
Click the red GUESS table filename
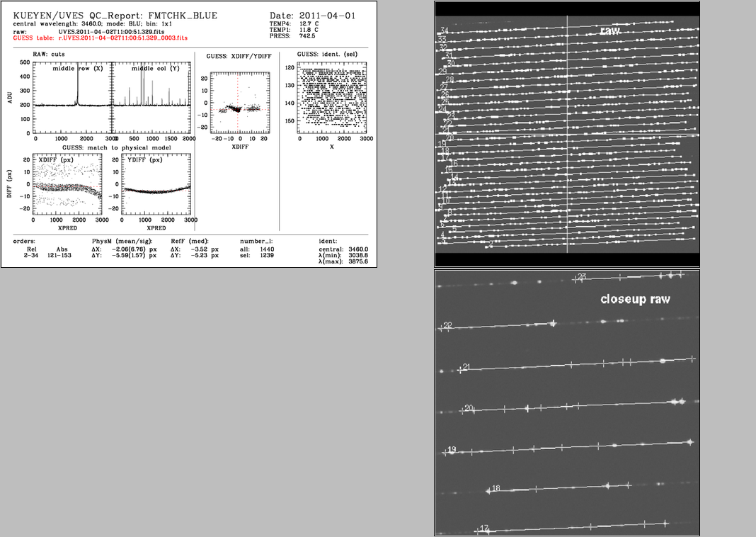click(128, 38)
